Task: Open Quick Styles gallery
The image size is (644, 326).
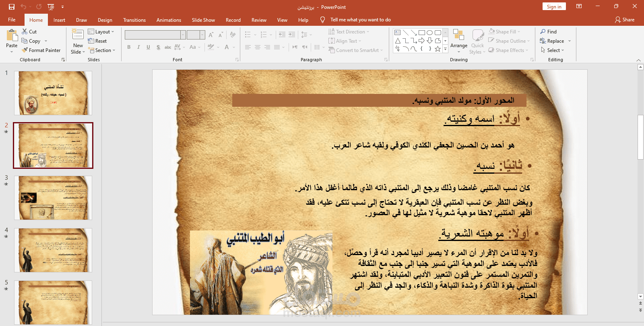Action: [477, 42]
